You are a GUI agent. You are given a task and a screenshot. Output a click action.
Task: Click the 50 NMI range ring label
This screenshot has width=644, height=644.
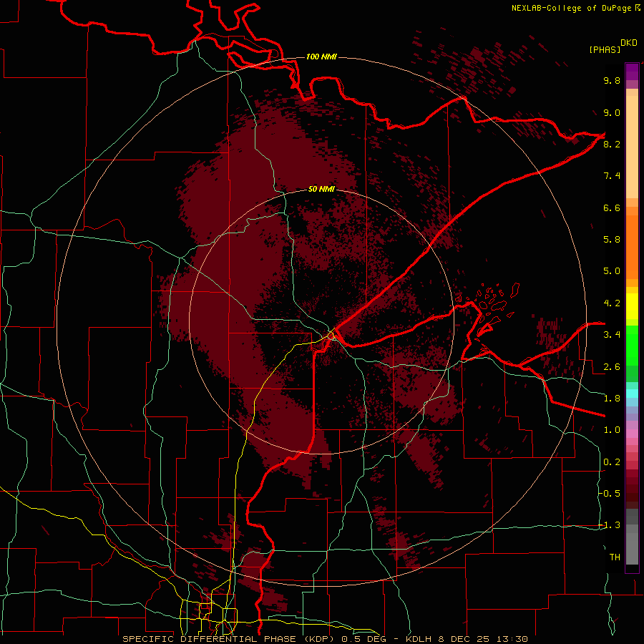coord(321,189)
